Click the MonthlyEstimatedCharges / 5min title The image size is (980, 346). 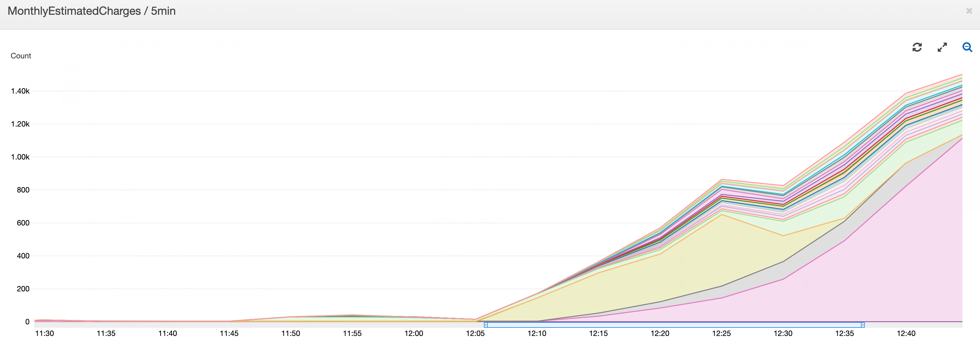[92, 11]
